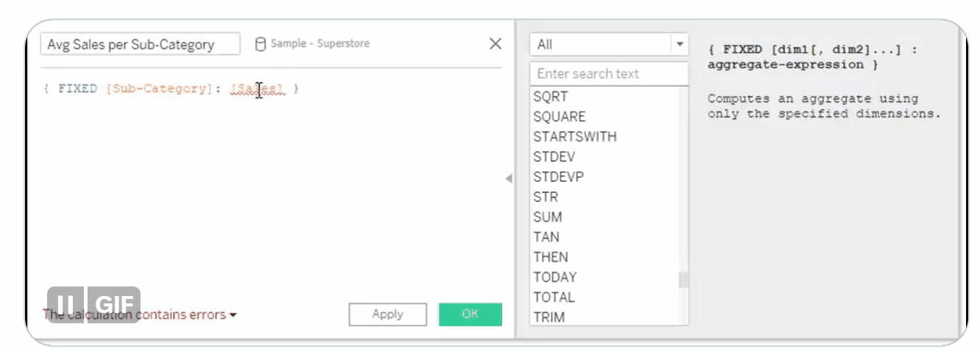Select the TODAY function
Image resolution: width=980 pixels, height=352 pixels.
coord(555,278)
